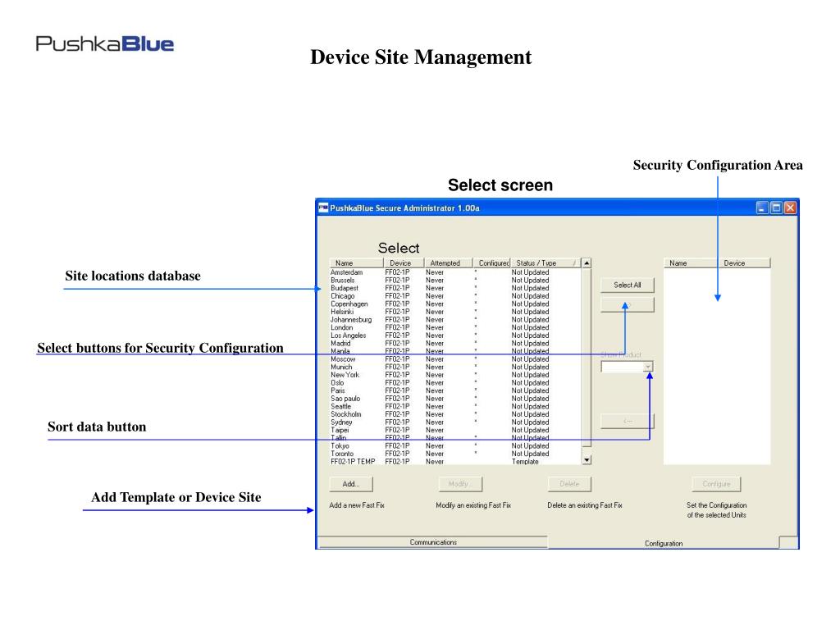Click the move-right arrow button under Select All
This screenshot has height=630, width=840.
pos(628,305)
